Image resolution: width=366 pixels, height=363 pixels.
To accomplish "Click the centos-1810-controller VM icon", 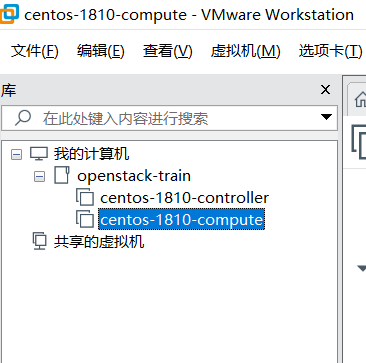I will click(85, 197).
